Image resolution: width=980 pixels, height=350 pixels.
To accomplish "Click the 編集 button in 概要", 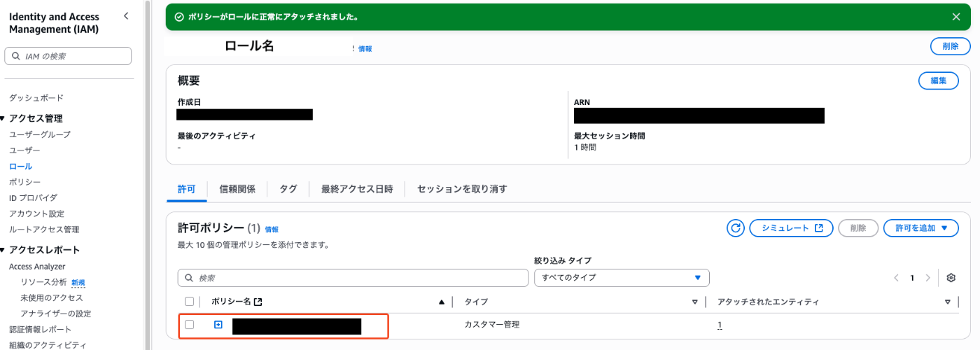I will point(939,81).
